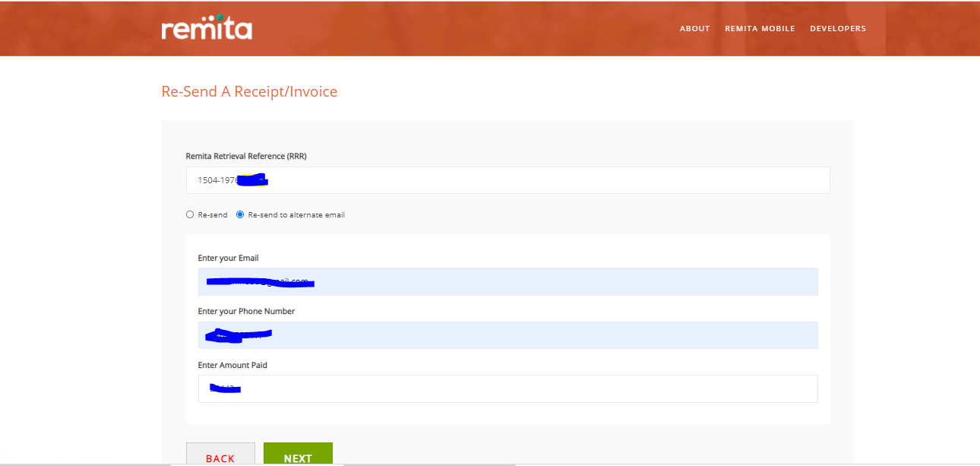Open the Remita Mobile menu item
The image size is (980, 466).
coord(760,29)
